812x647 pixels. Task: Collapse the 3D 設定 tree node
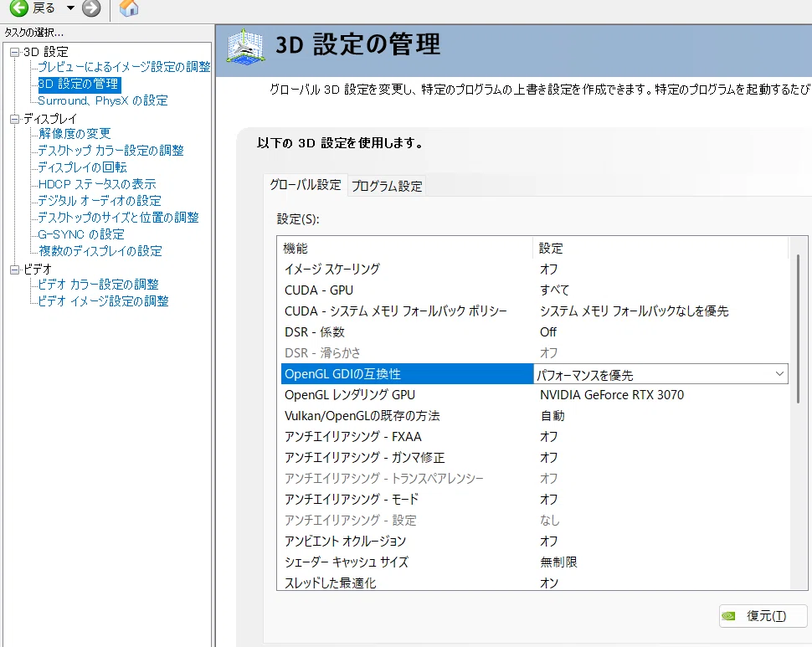[x=14, y=52]
